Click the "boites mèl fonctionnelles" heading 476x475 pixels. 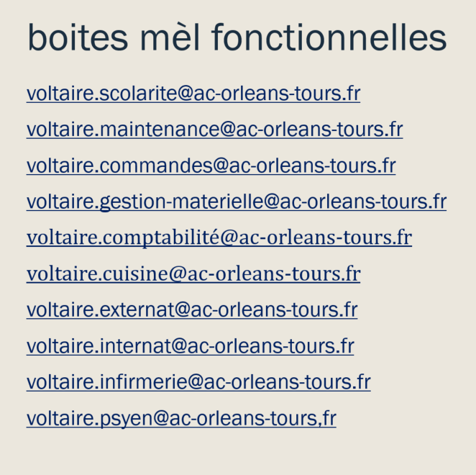pos(237,37)
